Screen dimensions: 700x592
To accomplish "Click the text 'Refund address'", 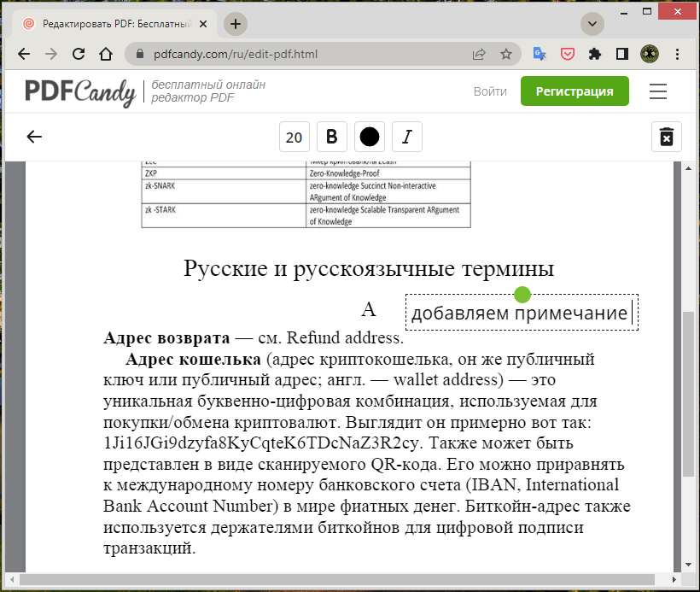I will click(343, 337).
